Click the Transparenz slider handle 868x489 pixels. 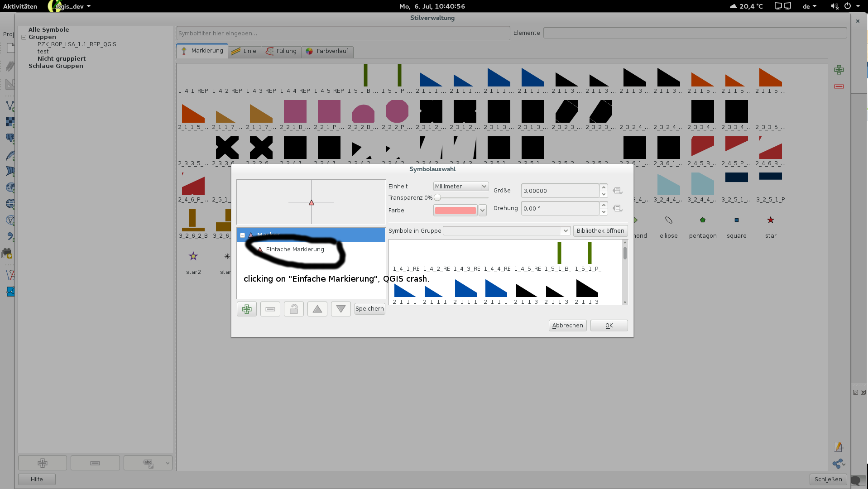(x=437, y=198)
